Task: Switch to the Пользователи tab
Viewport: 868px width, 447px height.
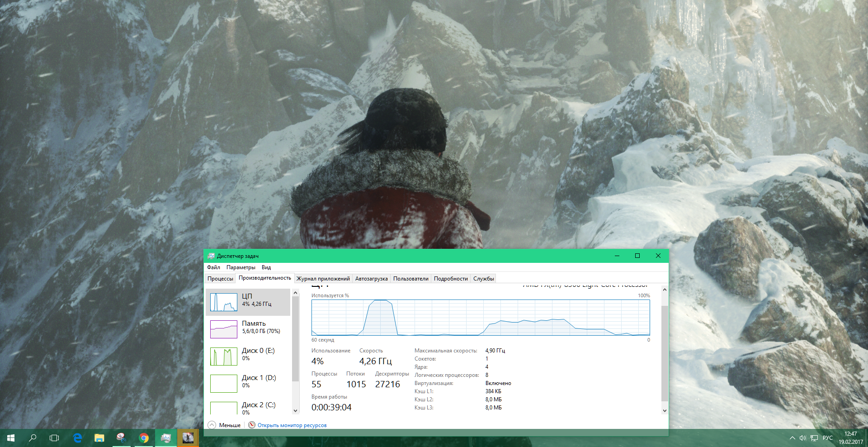Action: (411, 279)
